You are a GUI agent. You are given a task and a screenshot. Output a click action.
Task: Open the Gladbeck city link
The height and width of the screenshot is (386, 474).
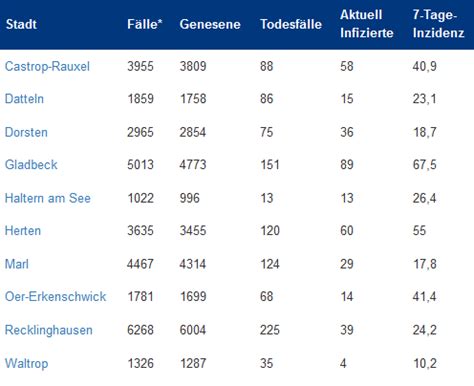[31, 164]
